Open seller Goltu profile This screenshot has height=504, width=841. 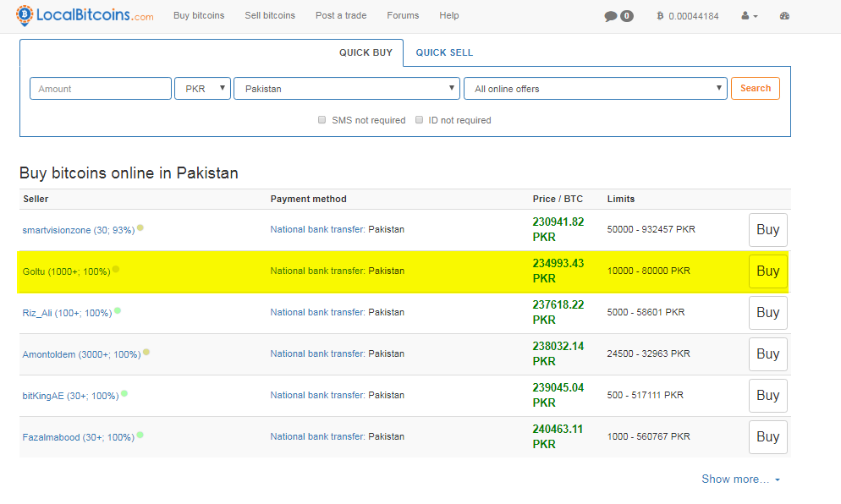pyautogui.click(x=67, y=271)
